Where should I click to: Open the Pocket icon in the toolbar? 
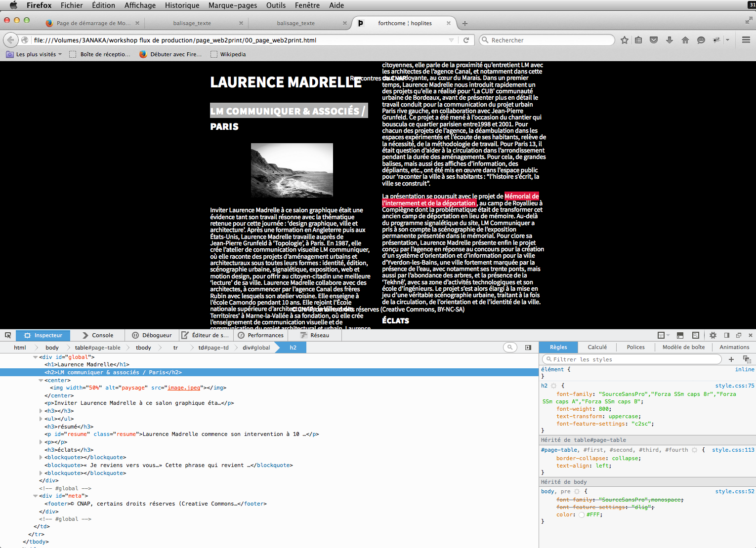[654, 40]
